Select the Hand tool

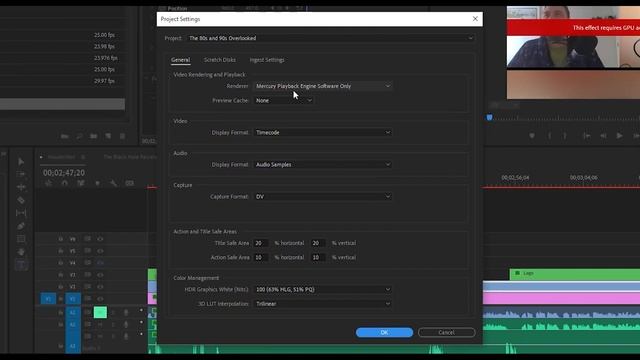click(x=21, y=252)
